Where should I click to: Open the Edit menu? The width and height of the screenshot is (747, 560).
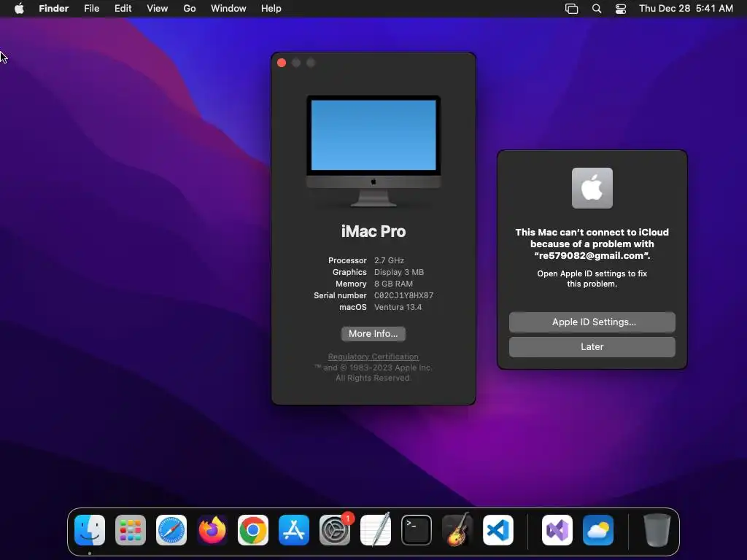tap(123, 9)
